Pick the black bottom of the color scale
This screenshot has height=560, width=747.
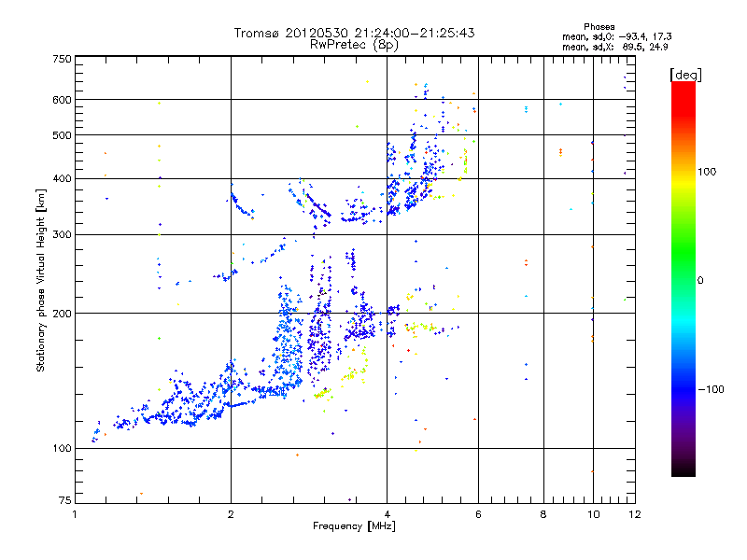coord(684,469)
